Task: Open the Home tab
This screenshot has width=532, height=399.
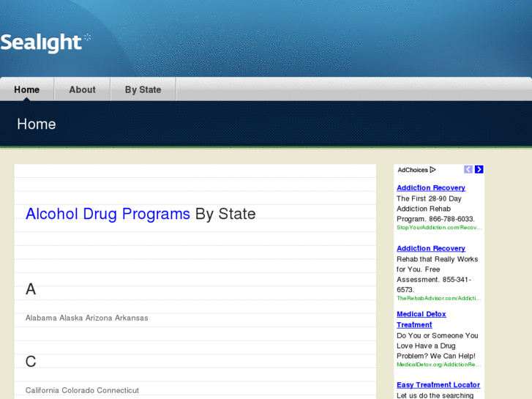Action: click(x=27, y=89)
